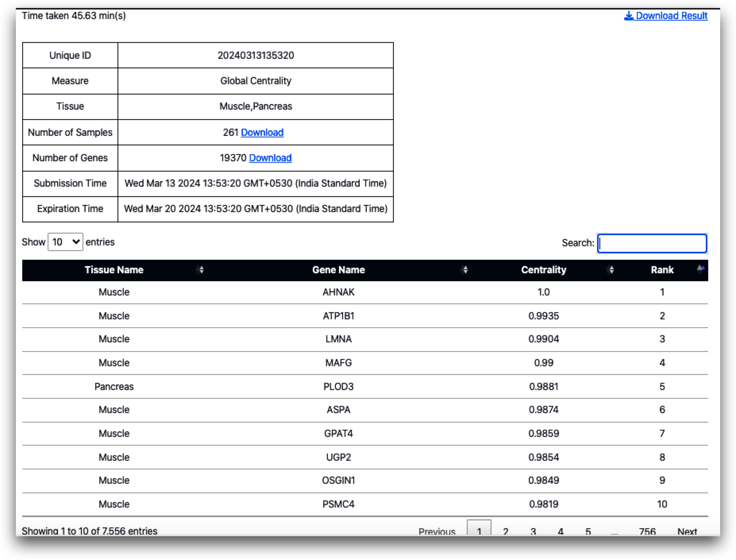Click centrality value 0.9881
Viewport: 736px width, 560px height.
point(543,387)
